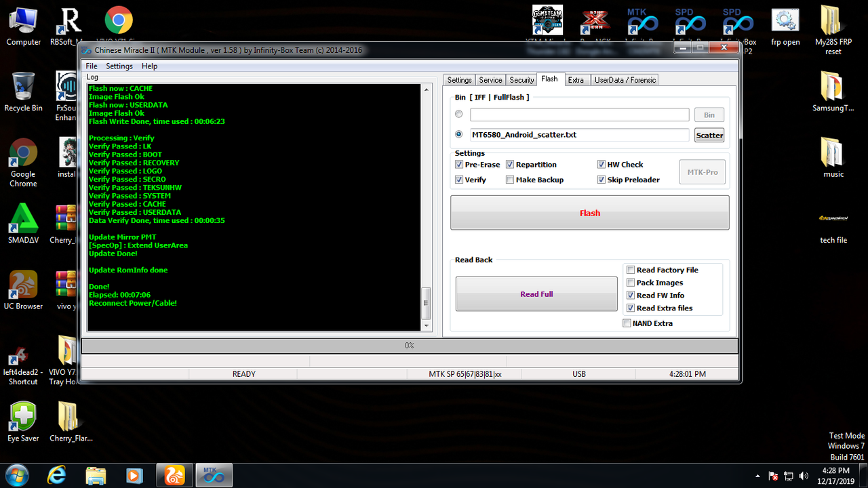Click the Bin browse button
868x488 pixels.
click(709, 115)
